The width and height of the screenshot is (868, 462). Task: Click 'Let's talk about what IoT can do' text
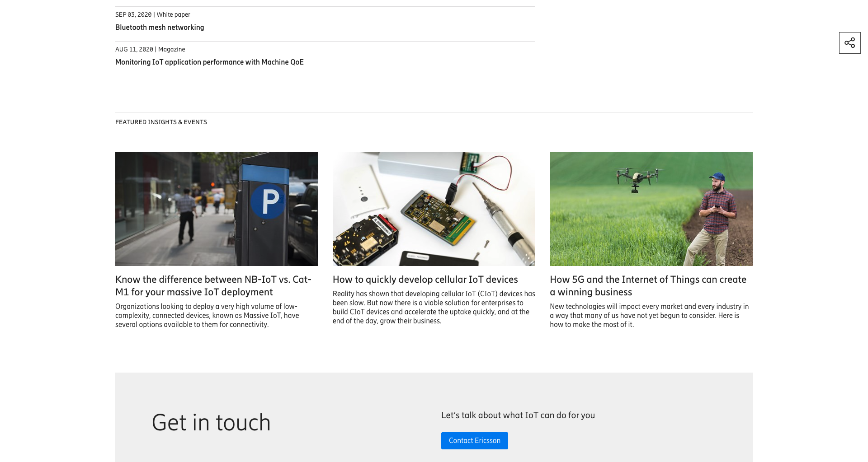point(518,415)
